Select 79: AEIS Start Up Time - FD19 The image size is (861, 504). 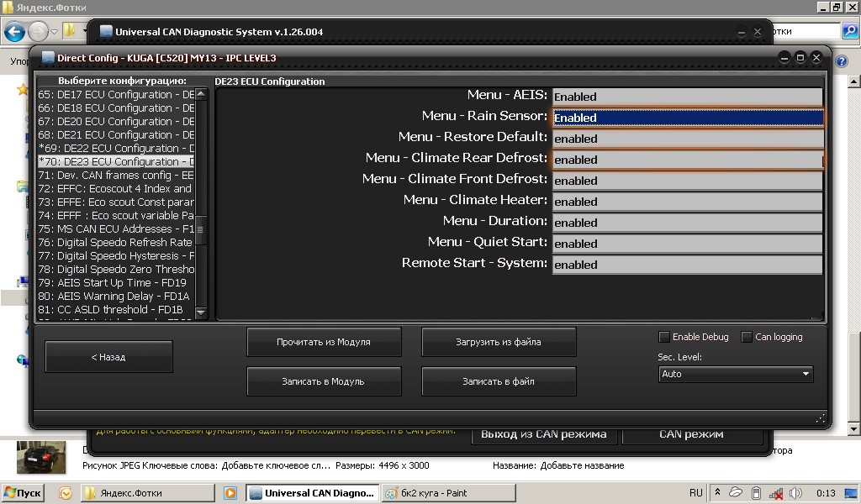point(116,282)
